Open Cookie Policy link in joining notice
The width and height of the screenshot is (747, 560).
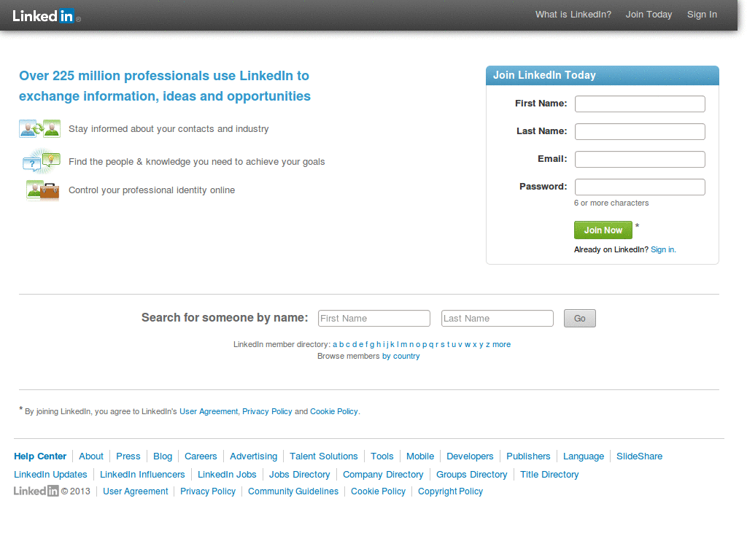334,411
